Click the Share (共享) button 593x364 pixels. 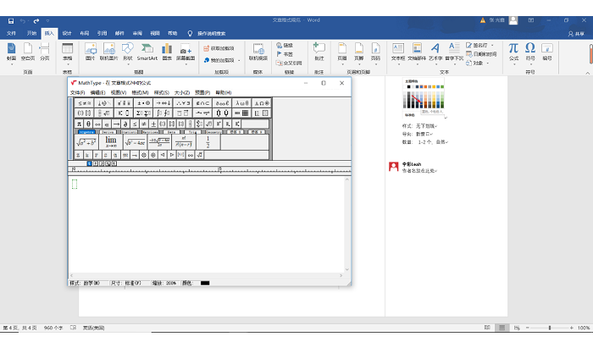[576, 34]
